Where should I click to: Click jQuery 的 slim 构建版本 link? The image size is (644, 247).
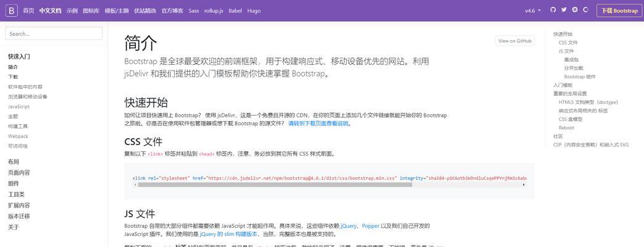pos(229,234)
